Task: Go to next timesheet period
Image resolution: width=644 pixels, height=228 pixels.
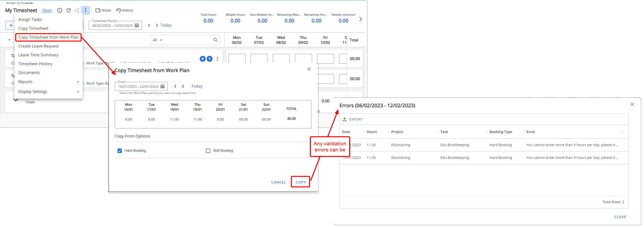Action: click(157, 25)
